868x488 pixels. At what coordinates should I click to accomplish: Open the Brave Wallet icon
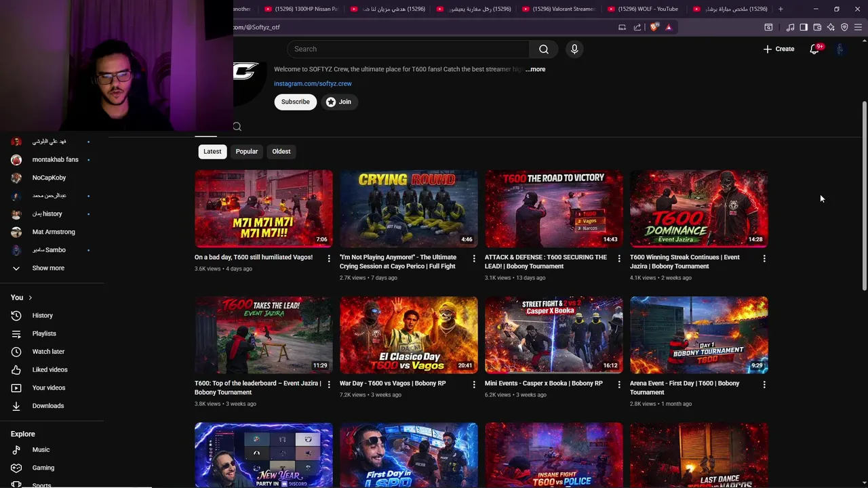point(817,27)
